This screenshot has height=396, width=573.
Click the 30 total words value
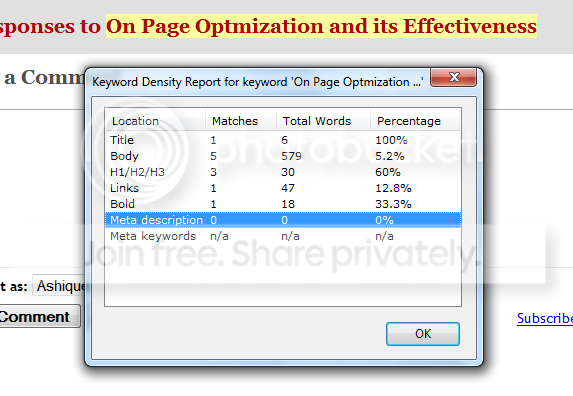(288, 172)
